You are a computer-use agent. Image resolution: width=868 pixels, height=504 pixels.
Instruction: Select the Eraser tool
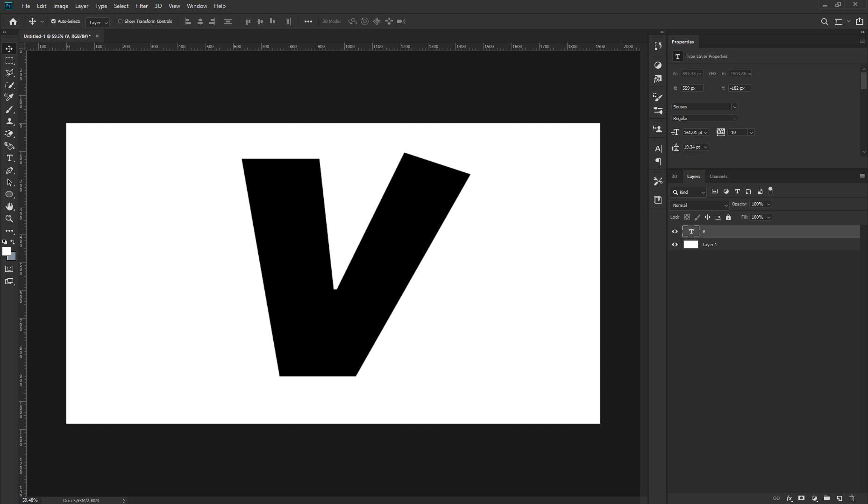point(9,134)
